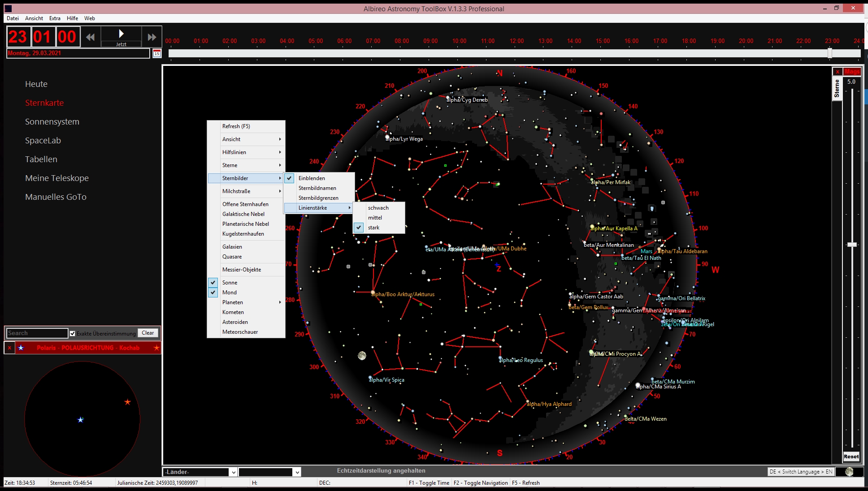The height and width of the screenshot is (491, 868).
Task: Open the Web menu
Action: point(89,18)
